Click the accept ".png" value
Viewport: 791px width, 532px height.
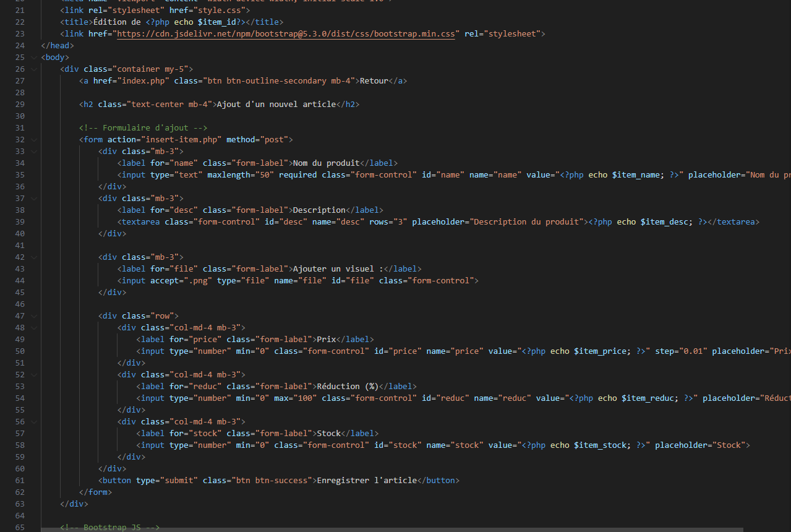click(198, 281)
